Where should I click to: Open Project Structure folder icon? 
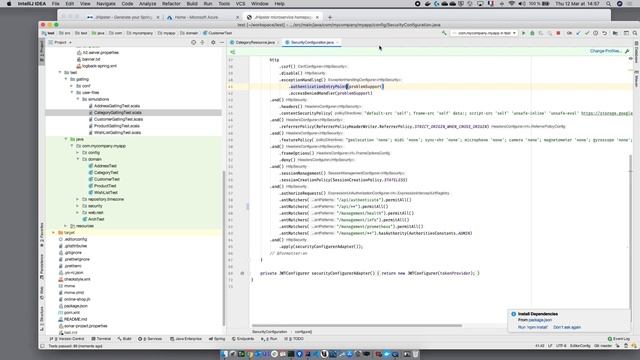point(615,33)
